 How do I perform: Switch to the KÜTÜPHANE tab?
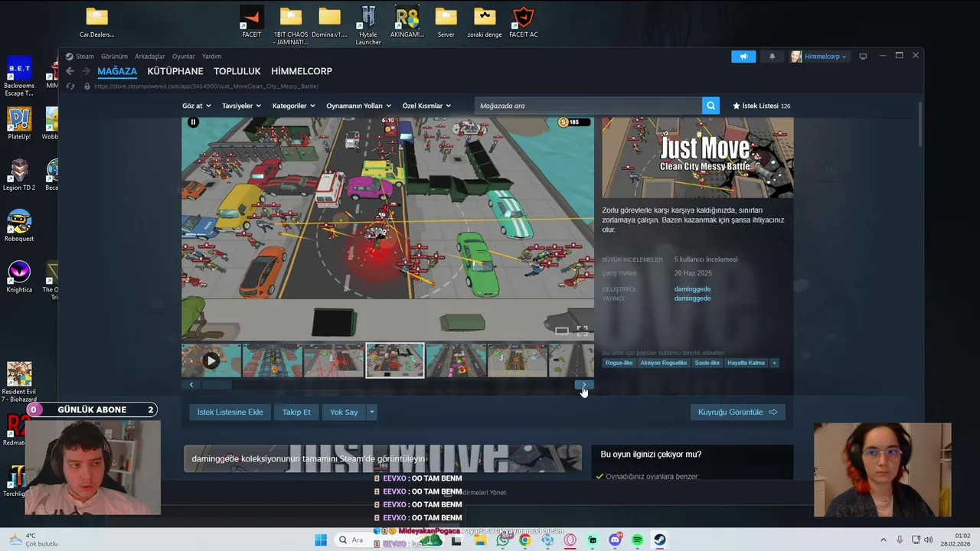[x=175, y=71]
